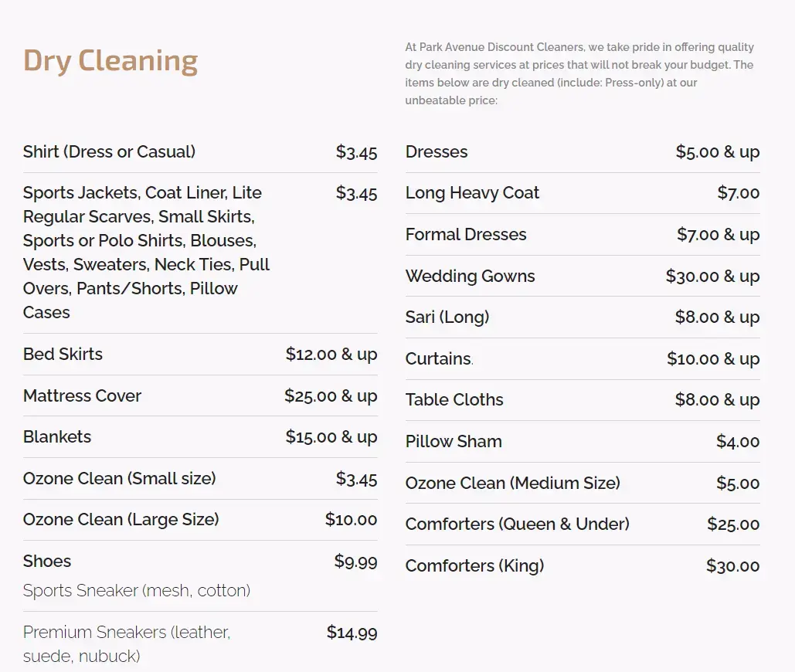Click the Shirt (Dress or Casual) item
The height and width of the screenshot is (672, 795).
pyautogui.click(x=109, y=152)
